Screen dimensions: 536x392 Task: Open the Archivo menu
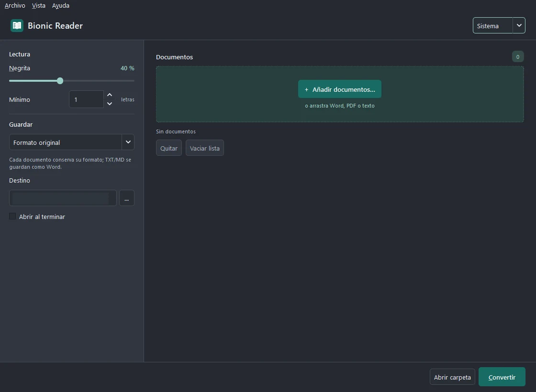tap(15, 5)
